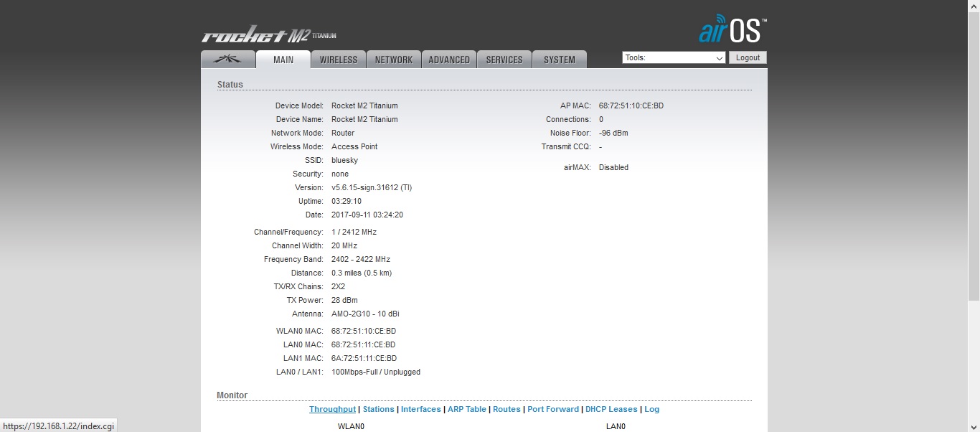Click the TX Power value 28 dBm
Image resolution: width=980 pixels, height=432 pixels.
(344, 300)
